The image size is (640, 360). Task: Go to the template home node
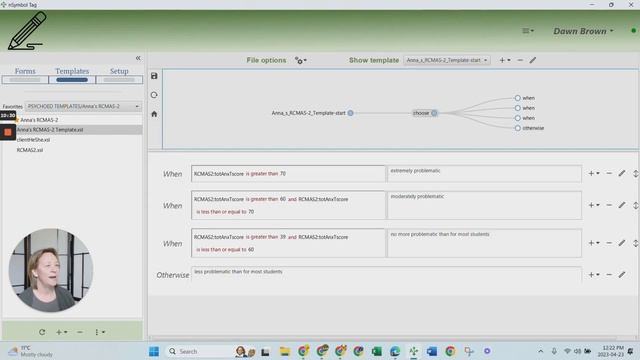pos(154,114)
